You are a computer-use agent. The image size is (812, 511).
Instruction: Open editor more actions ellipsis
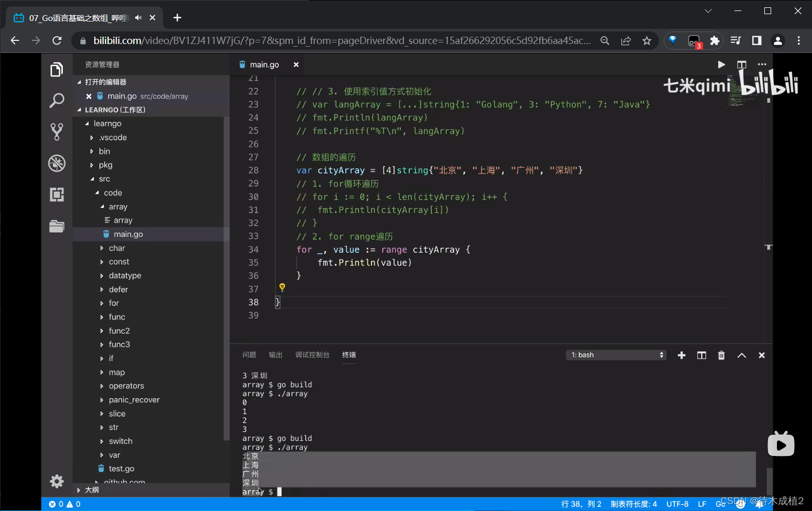762,64
